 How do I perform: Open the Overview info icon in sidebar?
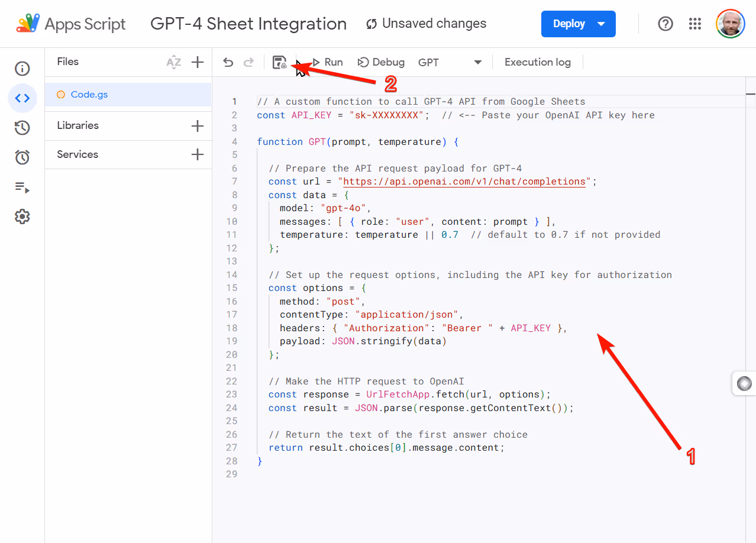pyautogui.click(x=22, y=69)
